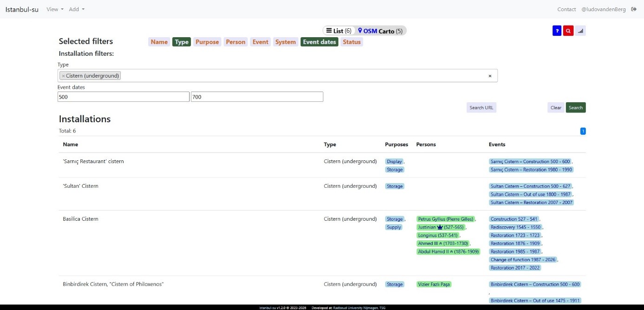Click Sarnıç Cistern – Construction 500 - 600 event
The image size is (644, 310).
point(530,161)
